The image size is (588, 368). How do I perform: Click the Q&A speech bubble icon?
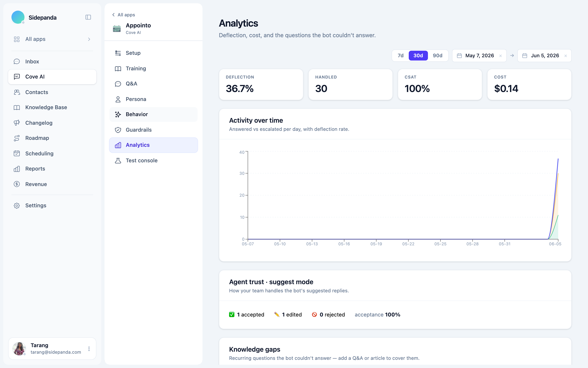point(118,84)
